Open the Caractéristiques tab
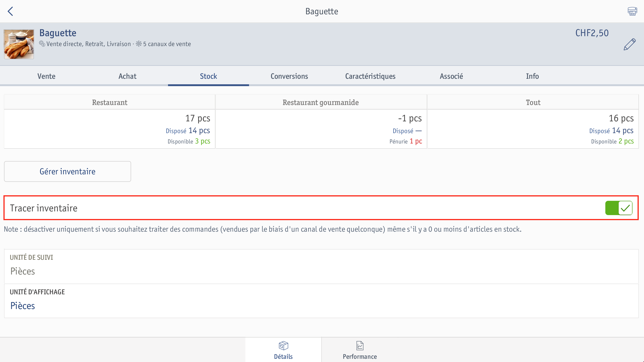This screenshot has width=644, height=362. click(x=370, y=76)
